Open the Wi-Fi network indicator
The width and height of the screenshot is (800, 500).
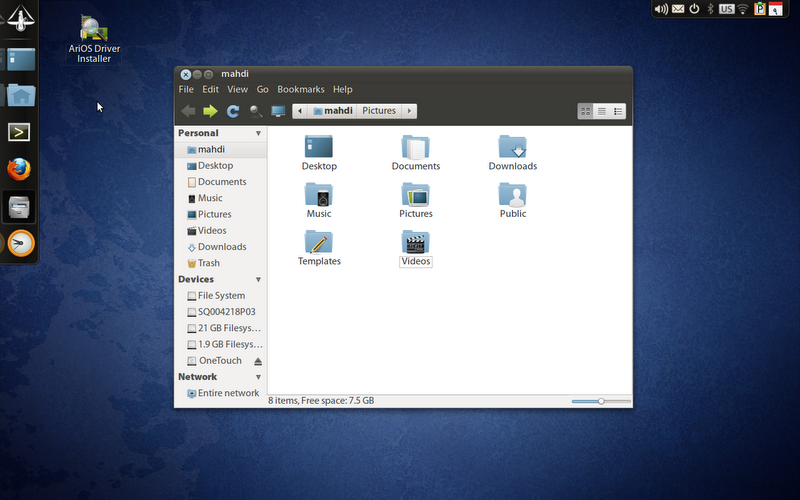(743, 9)
